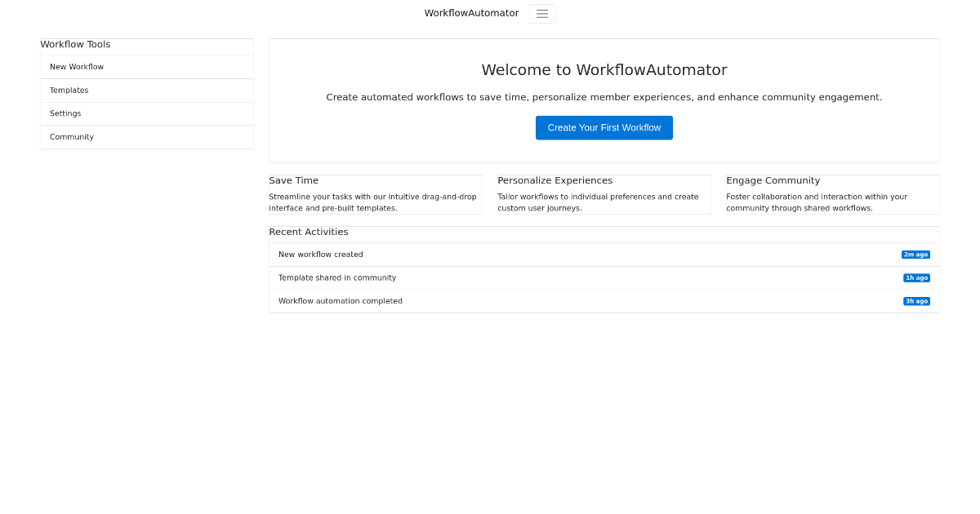Click the 2m ago timestamp badge
This screenshot has height=514, width=980.
pyautogui.click(x=915, y=254)
